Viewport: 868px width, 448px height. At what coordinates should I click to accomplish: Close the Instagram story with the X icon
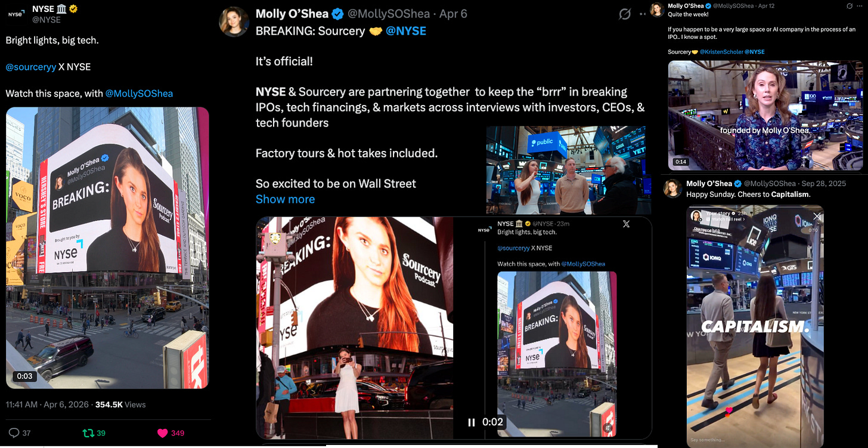pos(817,217)
